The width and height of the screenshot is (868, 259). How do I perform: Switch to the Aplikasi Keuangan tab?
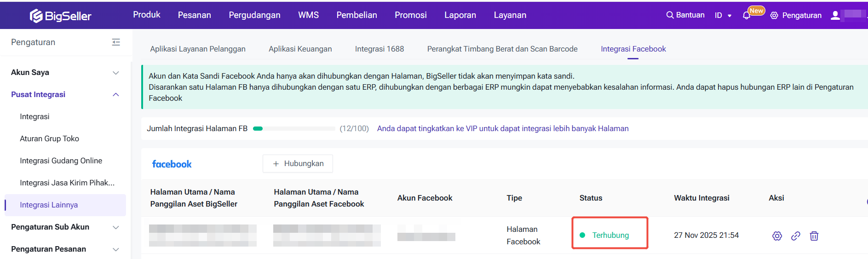(x=300, y=49)
